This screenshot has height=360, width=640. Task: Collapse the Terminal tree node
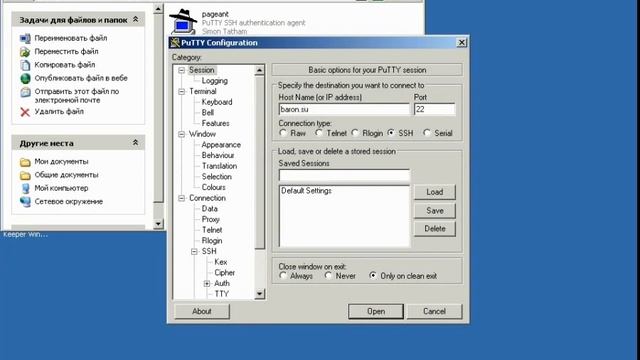tap(182, 91)
